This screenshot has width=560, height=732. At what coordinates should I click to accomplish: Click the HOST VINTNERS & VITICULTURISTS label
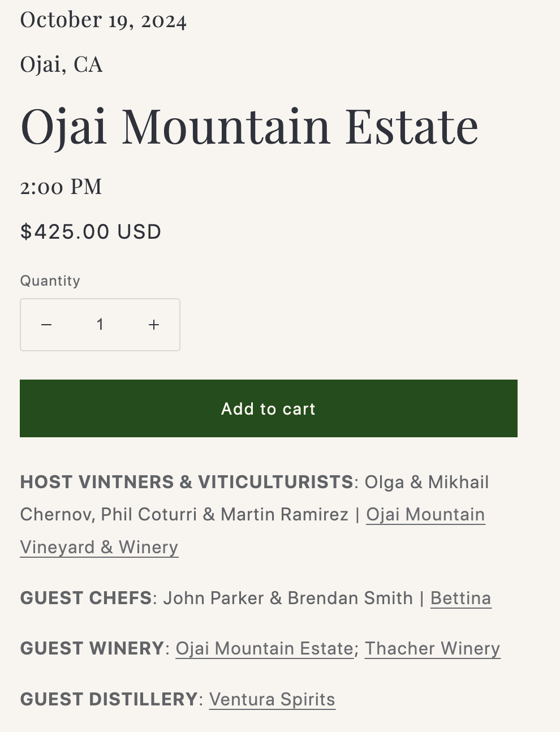pos(187,483)
